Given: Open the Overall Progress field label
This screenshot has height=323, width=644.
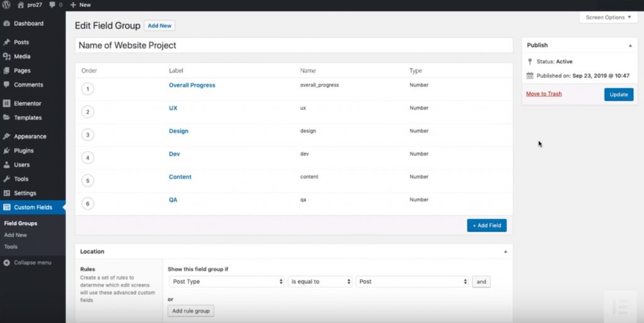Looking at the screenshot, I should pos(192,85).
